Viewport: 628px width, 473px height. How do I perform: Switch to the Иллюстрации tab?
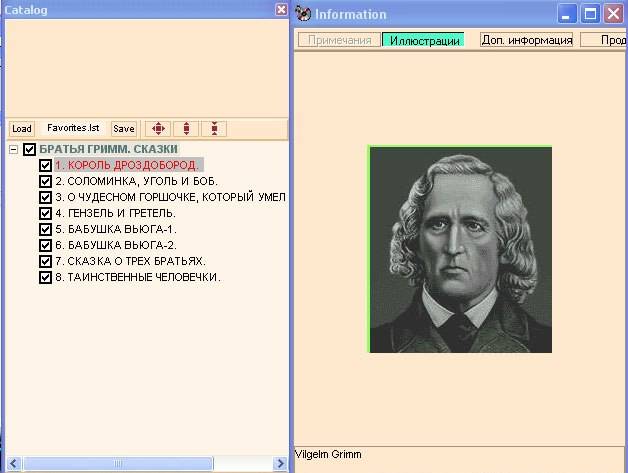click(423, 40)
